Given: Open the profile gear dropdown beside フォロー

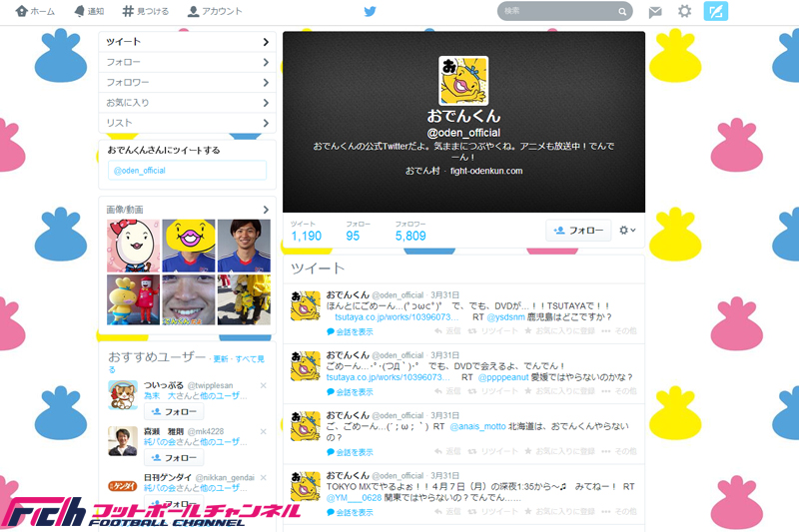Looking at the screenshot, I should pyautogui.click(x=627, y=231).
